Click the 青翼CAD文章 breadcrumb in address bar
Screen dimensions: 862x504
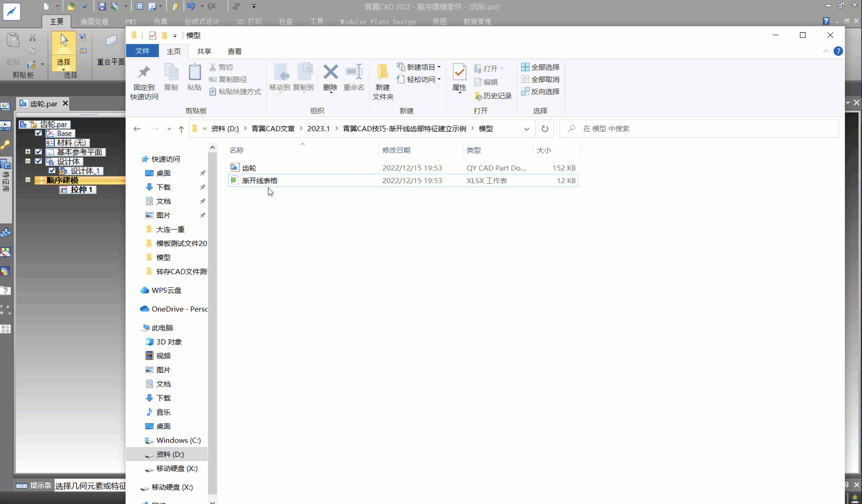coord(273,129)
